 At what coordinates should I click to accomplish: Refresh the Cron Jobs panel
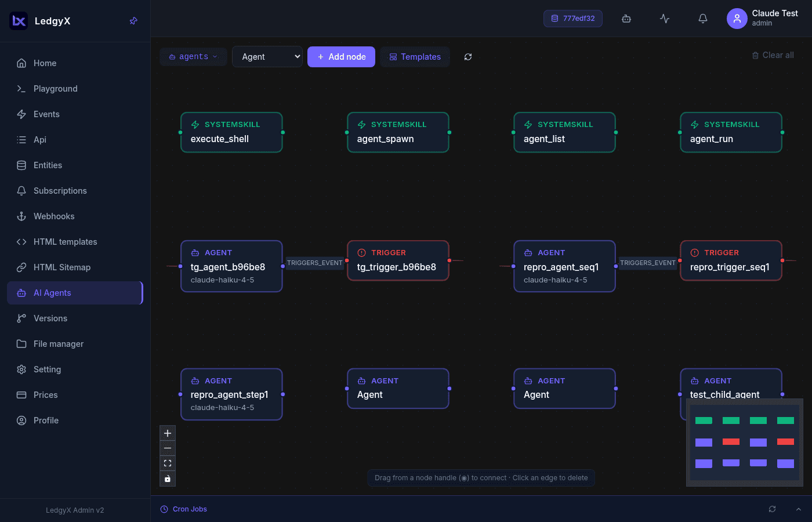point(773,509)
